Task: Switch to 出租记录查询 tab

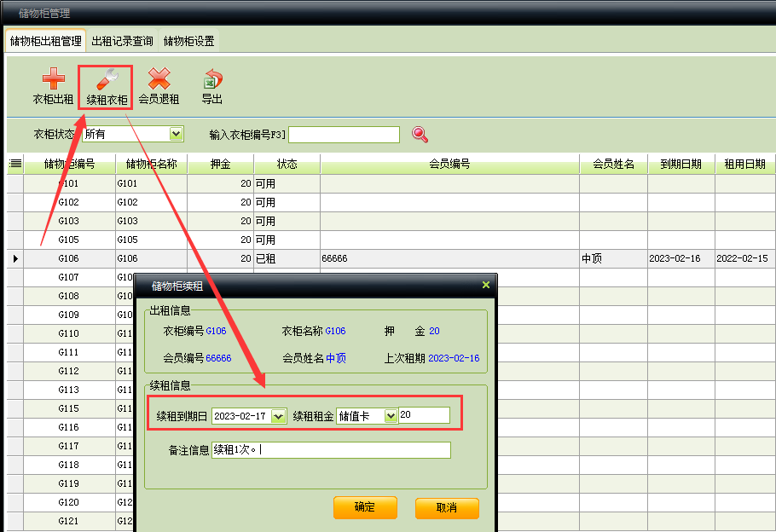Action: (122, 41)
